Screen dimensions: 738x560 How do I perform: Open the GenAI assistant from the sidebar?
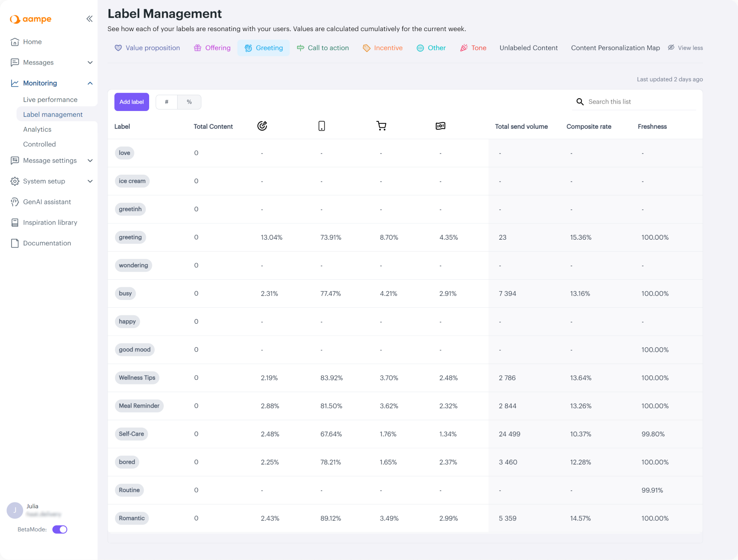[47, 202]
